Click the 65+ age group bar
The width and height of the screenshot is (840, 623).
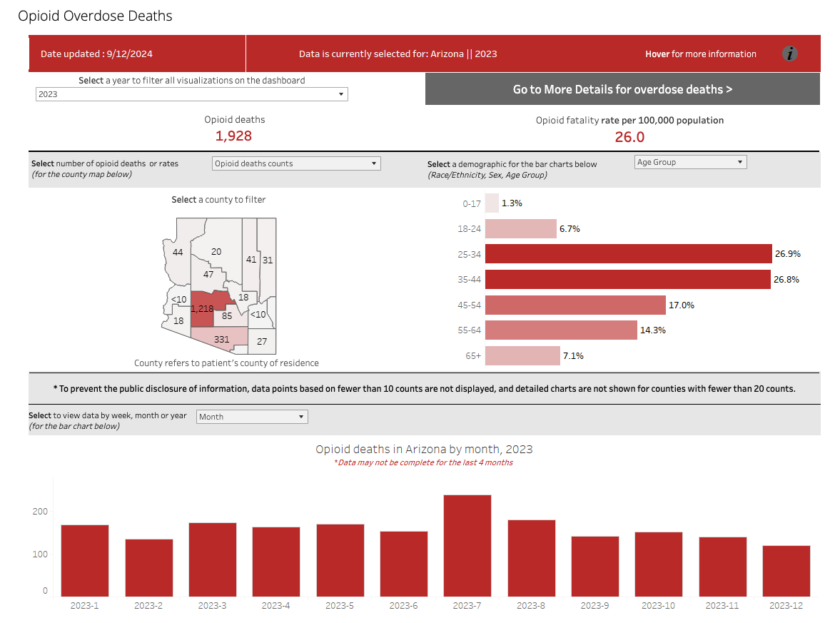pos(522,355)
